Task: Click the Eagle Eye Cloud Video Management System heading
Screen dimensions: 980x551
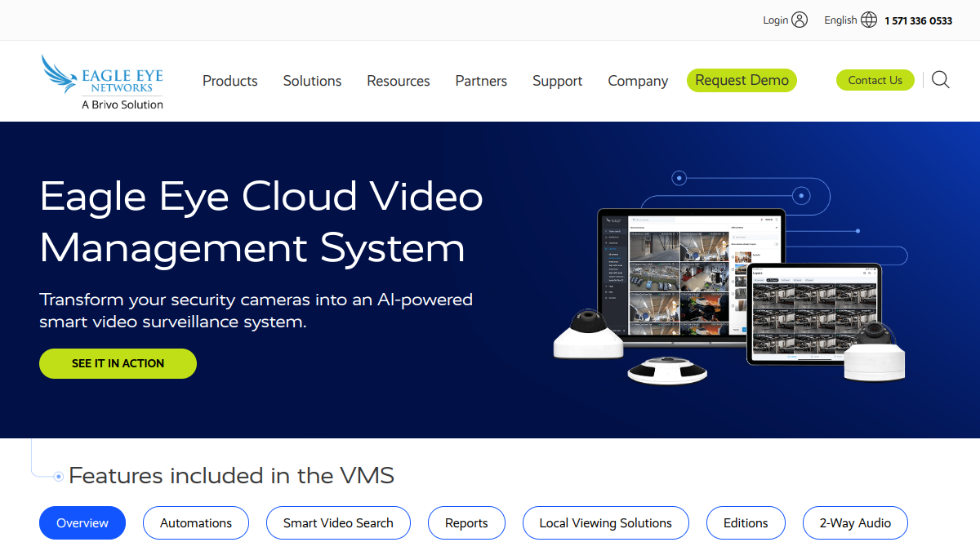Action: coord(261,221)
